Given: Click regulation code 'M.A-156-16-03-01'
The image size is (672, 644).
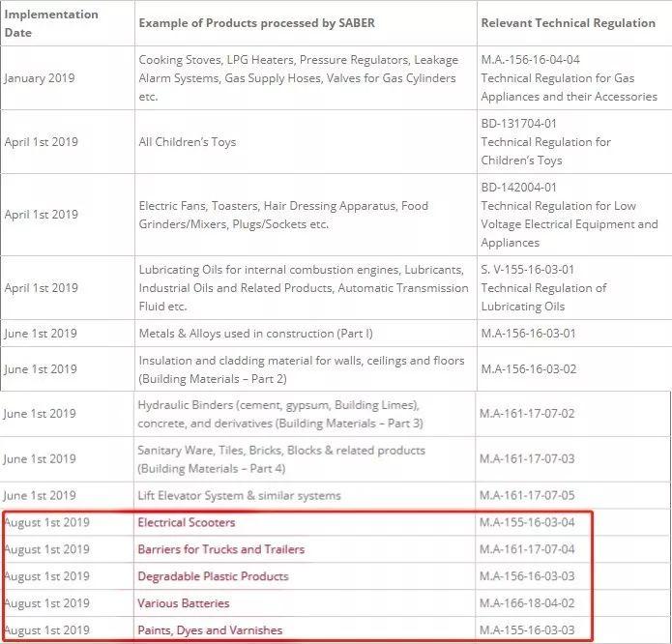Looking at the screenshot, I should click(528, 334).
